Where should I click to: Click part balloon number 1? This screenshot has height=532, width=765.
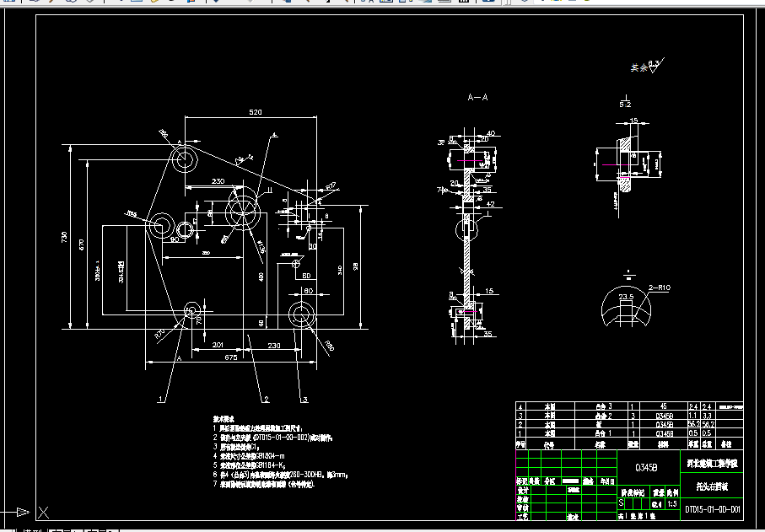pos(160,400)
